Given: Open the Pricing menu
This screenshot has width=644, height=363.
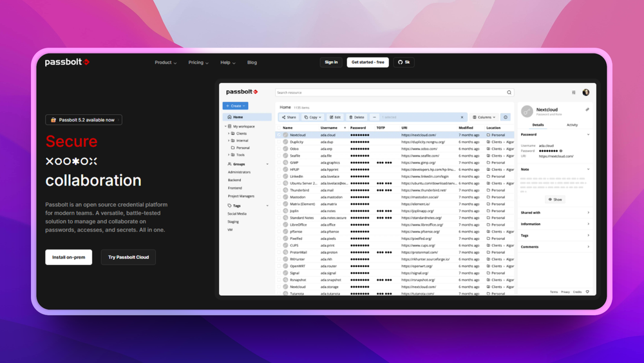Looking at the screenshot, I should coord(198,63).
